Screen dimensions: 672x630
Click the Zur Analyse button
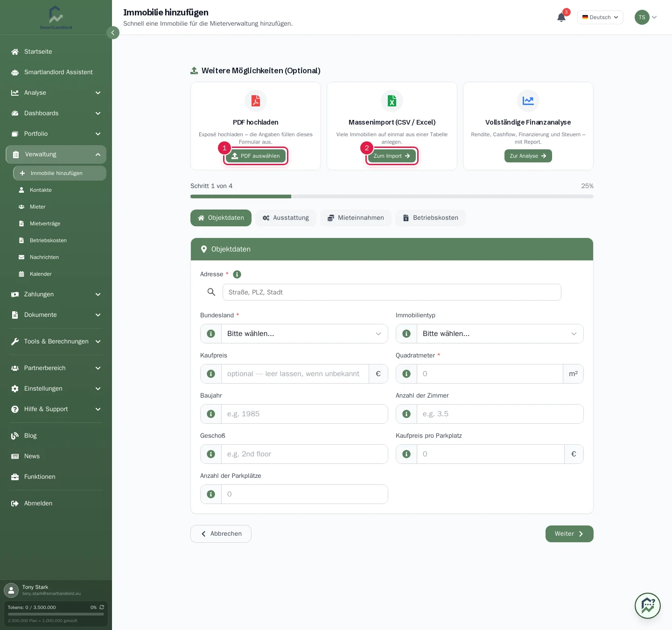point(528,156)
